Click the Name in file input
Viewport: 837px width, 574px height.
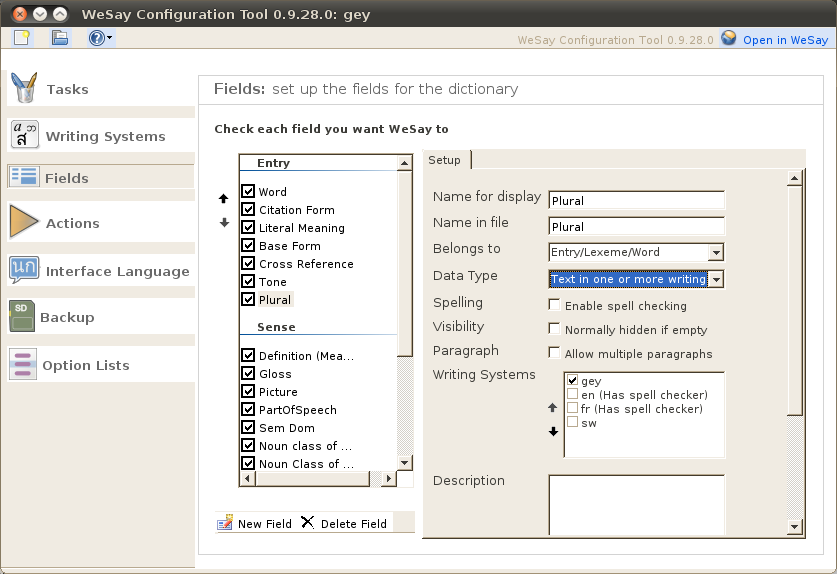tap(636, 226)
